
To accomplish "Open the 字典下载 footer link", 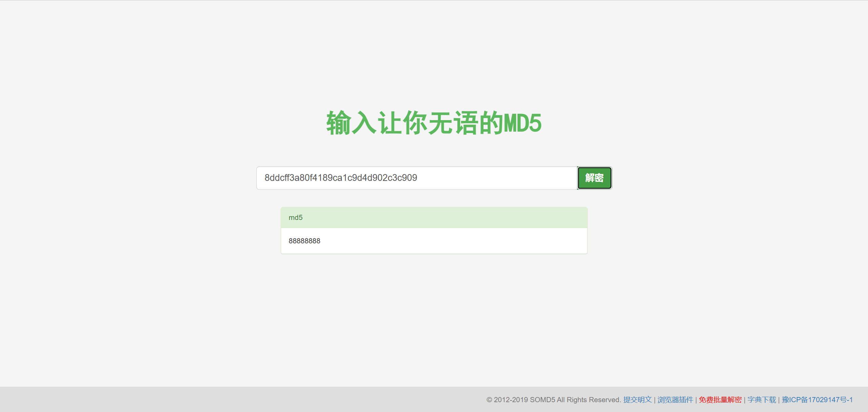I will tap(762, 400).
